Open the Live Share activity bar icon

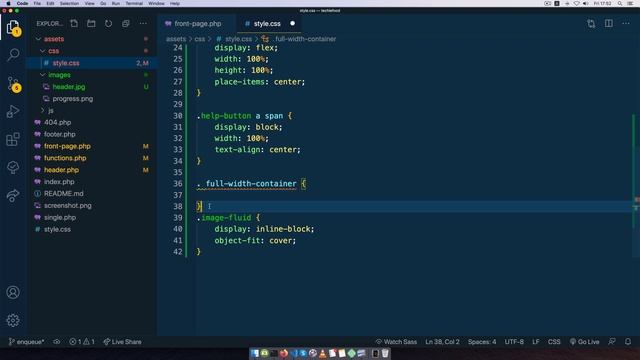point(13,196)
